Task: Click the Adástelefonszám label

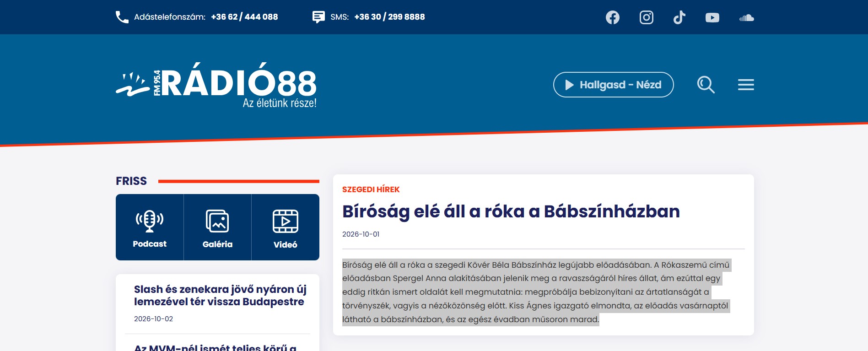Action: pos(170,17)
